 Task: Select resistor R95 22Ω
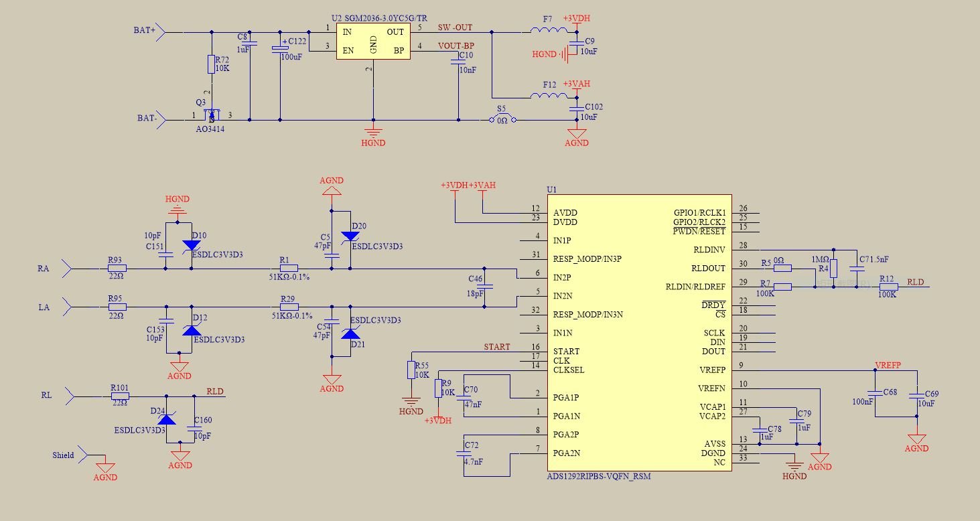(x=117, y=307)
